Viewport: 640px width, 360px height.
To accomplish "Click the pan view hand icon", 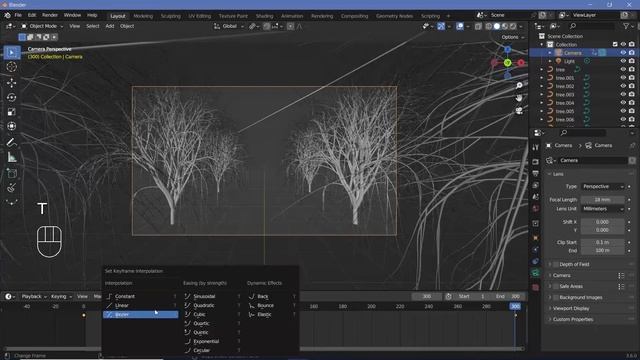I will pos(519,98).
